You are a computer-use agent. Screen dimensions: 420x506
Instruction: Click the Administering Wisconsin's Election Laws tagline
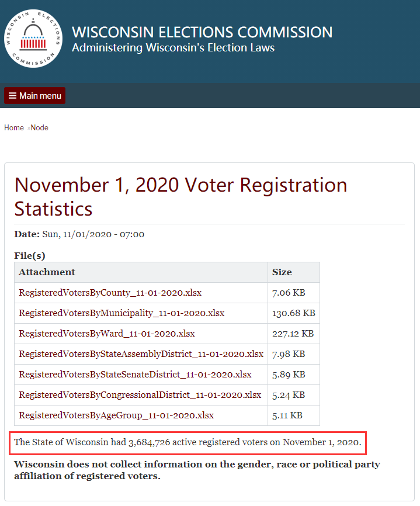click(173, 48)
